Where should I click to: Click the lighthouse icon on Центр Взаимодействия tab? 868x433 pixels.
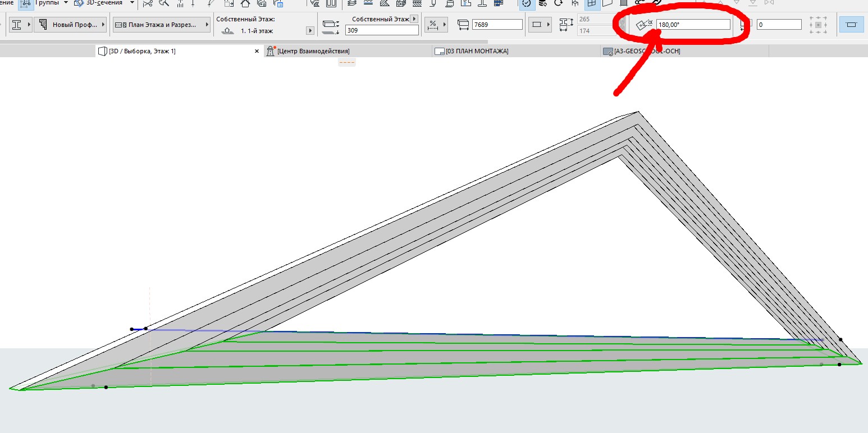(x=271, y=51)
